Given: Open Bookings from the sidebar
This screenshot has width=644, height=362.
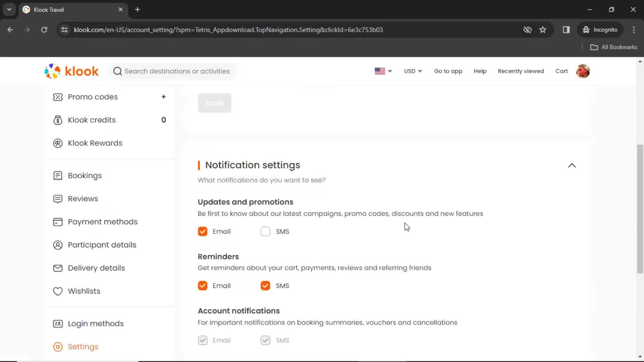Looking at the screenshot, I should [85, 176].
